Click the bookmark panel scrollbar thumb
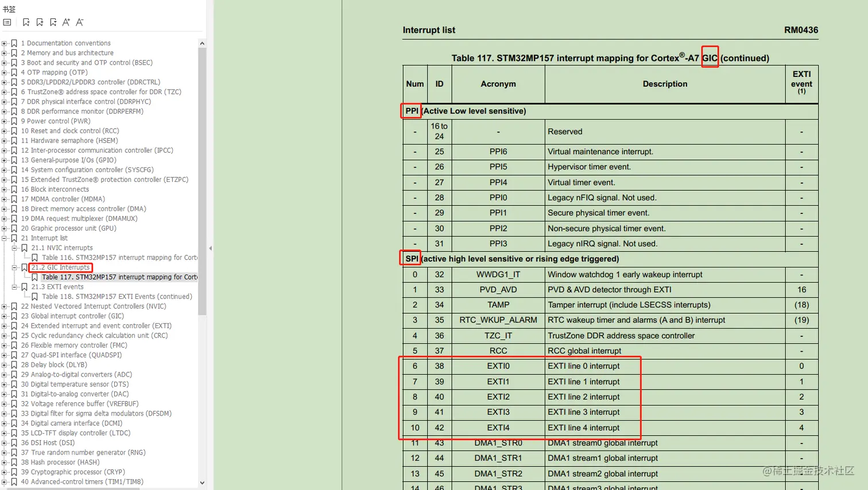The image size is (868, 490). pyautogui.click(x=202, y=181)
